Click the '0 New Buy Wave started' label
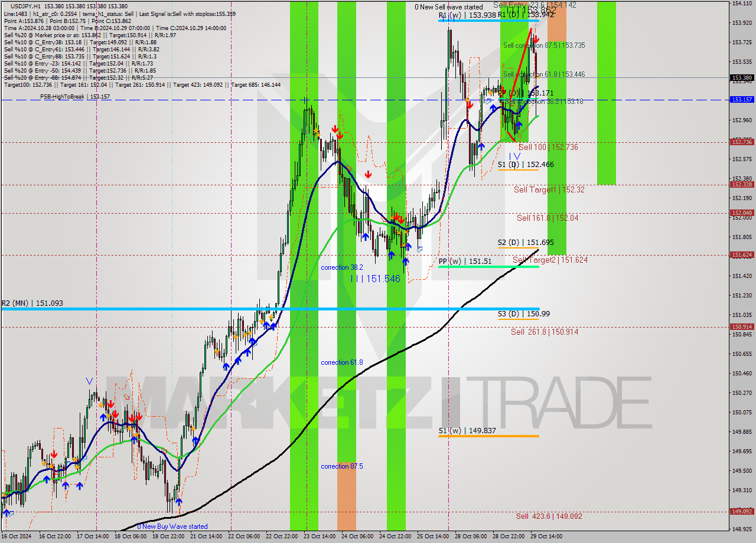Screen dimensions: 756x543 pos(172,526)
